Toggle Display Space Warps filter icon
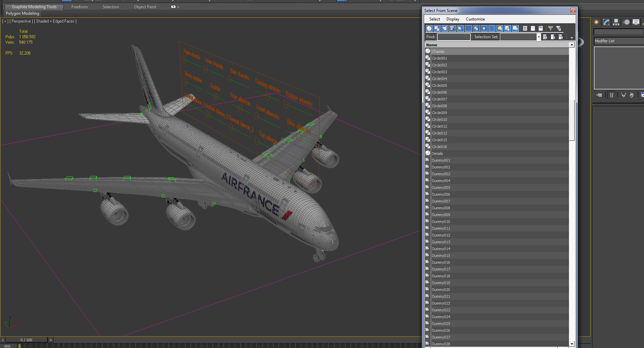This screenshot has height=348, width=644. pos(468,28)
